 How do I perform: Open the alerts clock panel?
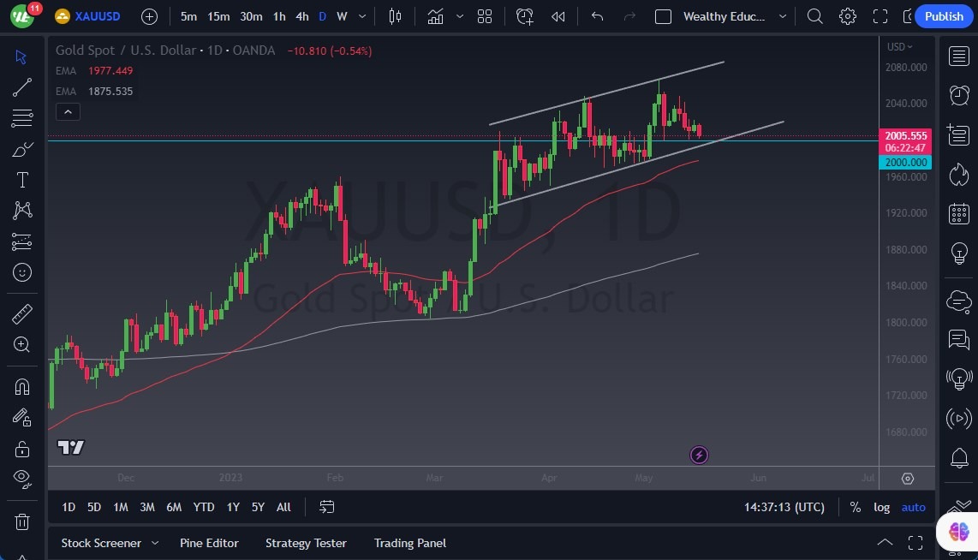click(x=958, y=95)
